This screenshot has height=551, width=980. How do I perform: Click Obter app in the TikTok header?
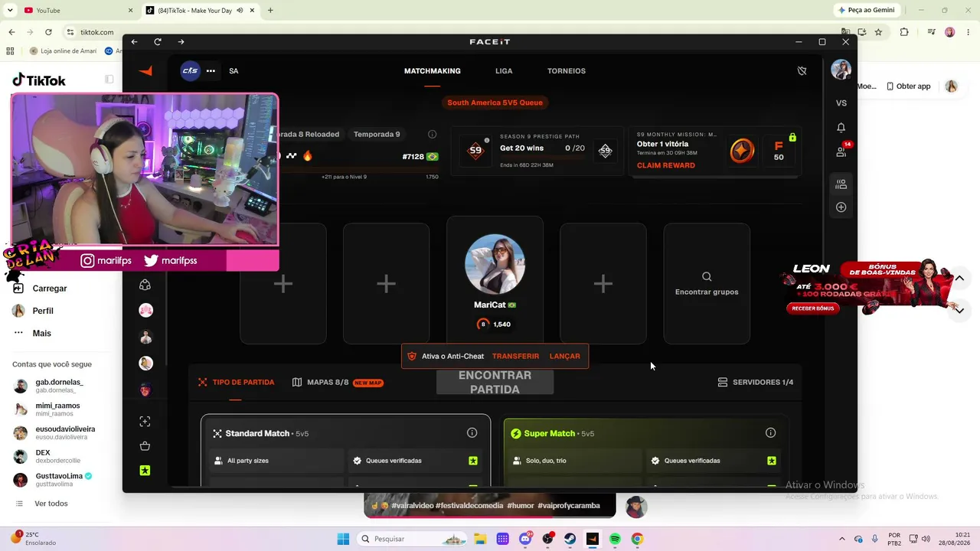pos(909,86)
